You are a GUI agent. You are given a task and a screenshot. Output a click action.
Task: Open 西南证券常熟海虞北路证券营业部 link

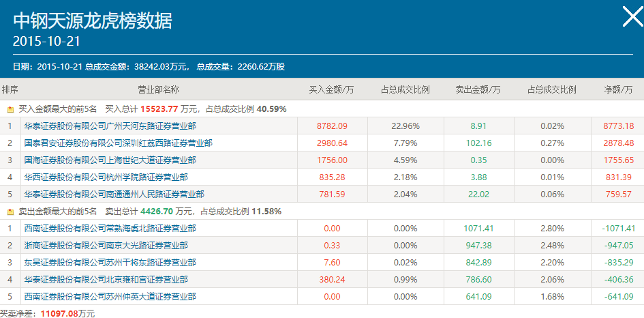(110, 229)
